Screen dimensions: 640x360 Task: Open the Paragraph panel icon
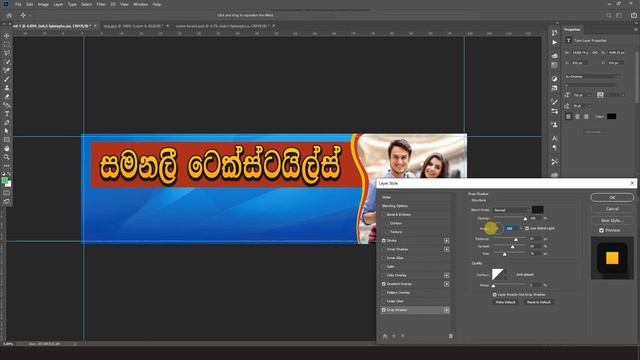[554, 148]
